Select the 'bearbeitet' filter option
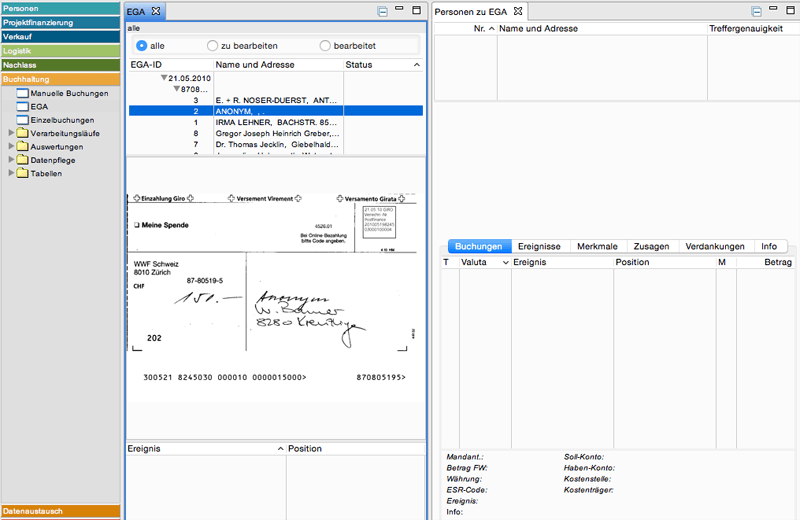This screenshot has height=520, width=800. click(x=325, y=46)
